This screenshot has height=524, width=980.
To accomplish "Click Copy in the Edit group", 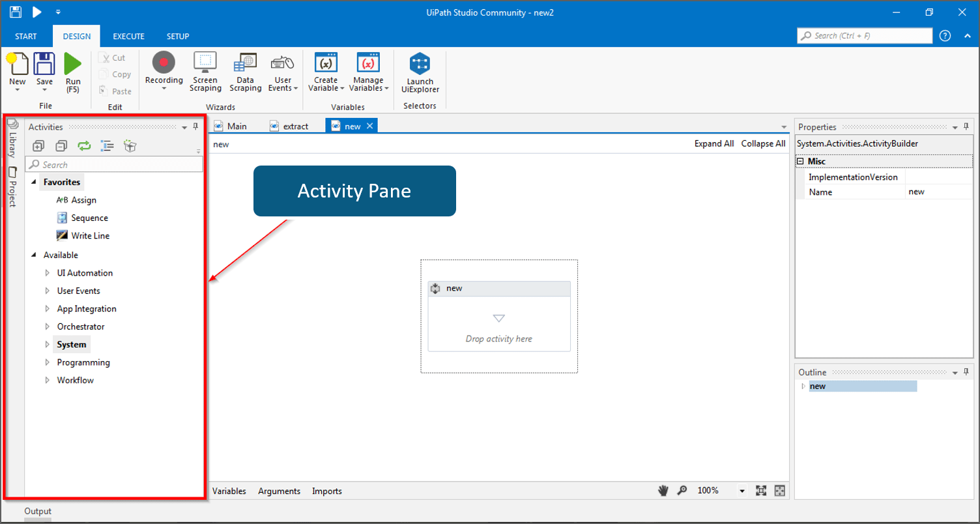I will (x=115, y=74).
